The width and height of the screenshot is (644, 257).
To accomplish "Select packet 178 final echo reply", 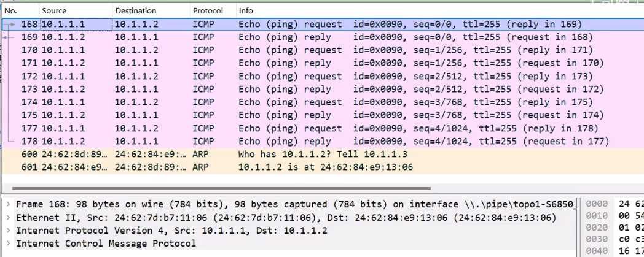I will click(x=323, y=142).
